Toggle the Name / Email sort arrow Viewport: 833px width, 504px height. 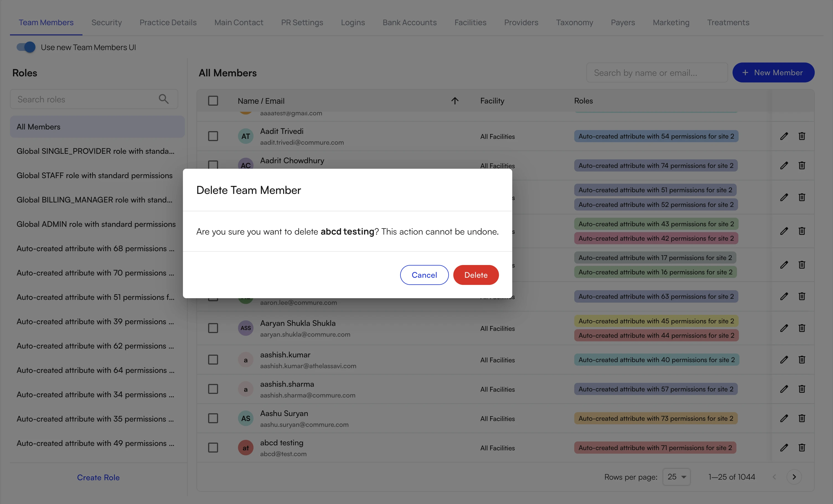coord(455,101)
